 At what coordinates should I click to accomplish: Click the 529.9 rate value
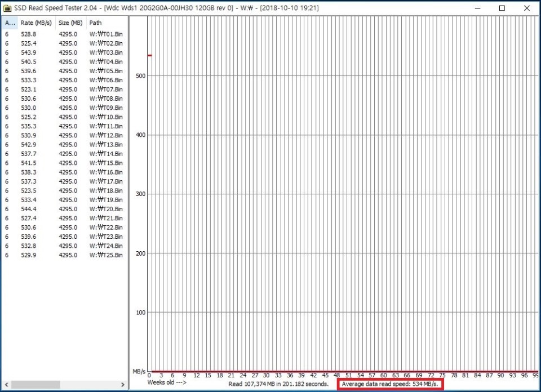pyautogui.click(x=28, y=255)
